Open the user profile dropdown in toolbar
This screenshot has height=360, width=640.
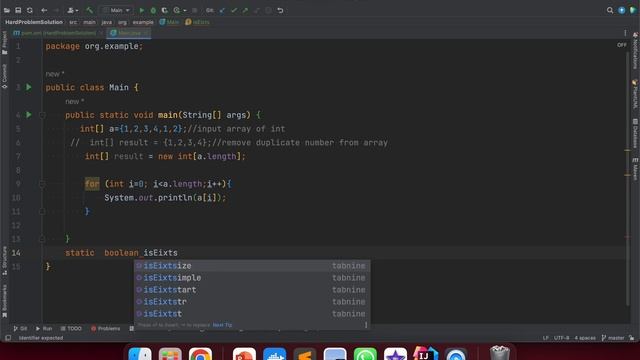tap(72, 10)
